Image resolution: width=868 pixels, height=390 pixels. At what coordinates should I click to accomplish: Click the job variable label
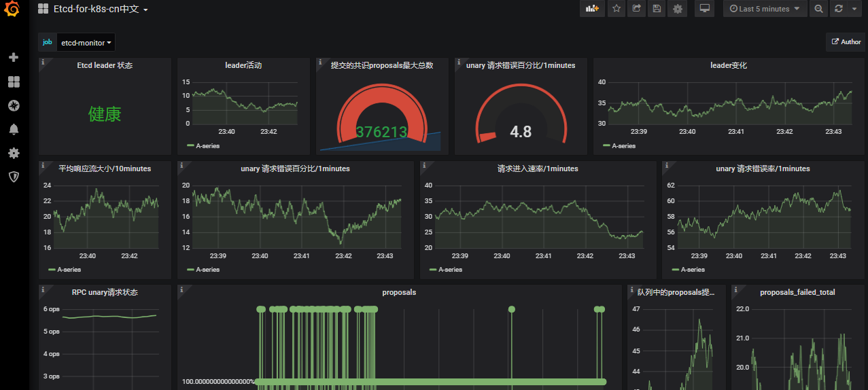click(48, 42)
